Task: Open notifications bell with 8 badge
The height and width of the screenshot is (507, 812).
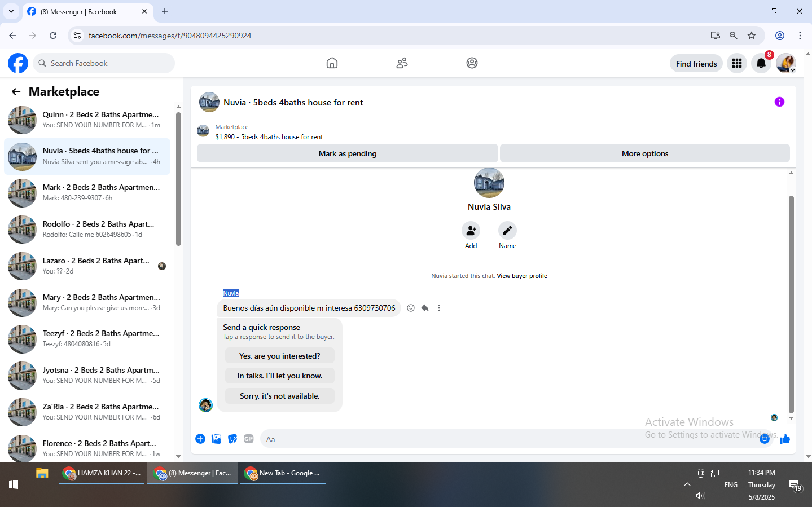Action: click(761, 64)
